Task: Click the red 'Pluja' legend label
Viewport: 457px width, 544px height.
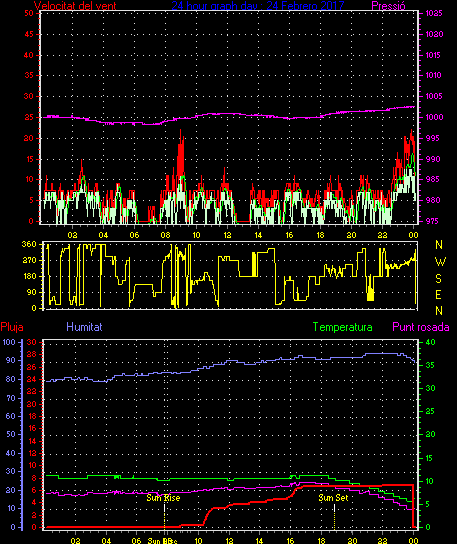Action: 12,327
